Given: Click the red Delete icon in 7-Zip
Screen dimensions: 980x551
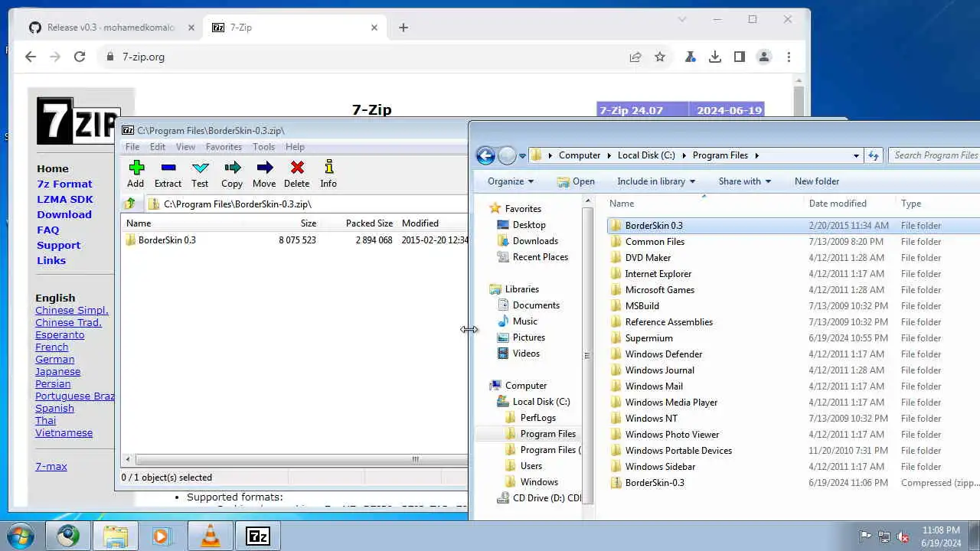Looking at the screenshot, I should point(297,168).
